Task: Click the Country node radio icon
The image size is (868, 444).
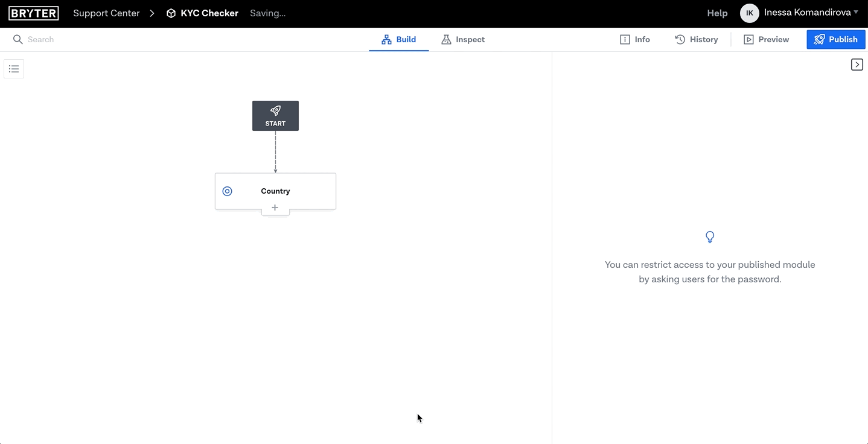Action: pyautogui.click(x=228, y=191)
